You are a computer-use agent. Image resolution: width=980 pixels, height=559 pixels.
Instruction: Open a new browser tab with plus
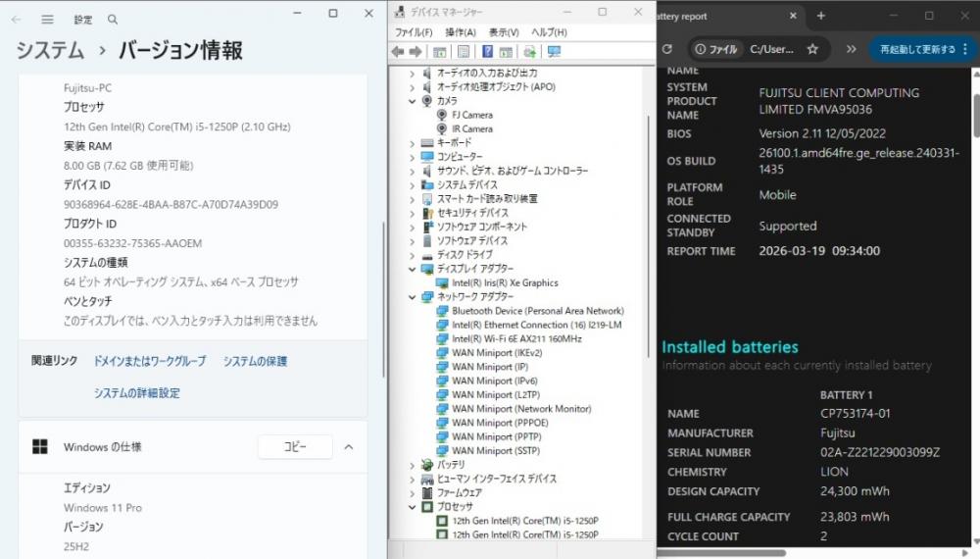point(821,17)
